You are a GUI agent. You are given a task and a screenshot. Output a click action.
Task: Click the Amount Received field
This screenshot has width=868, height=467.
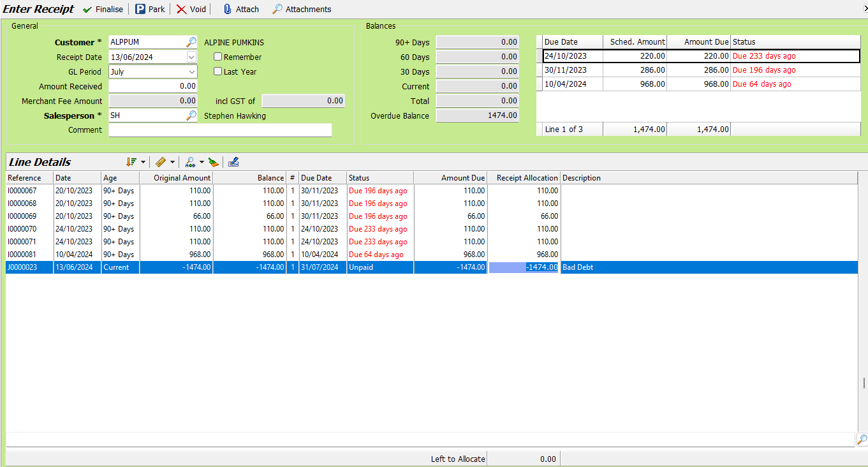(153, 86)
